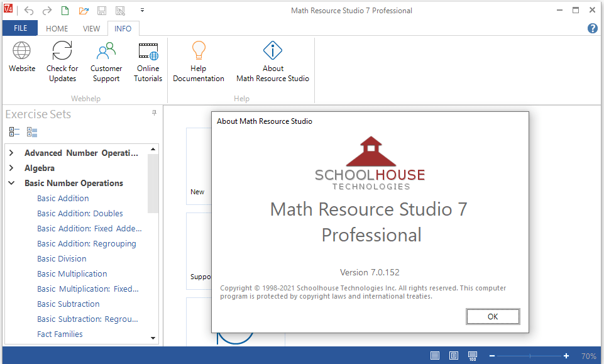Select Fact Families exercise

tap(60, 334)
